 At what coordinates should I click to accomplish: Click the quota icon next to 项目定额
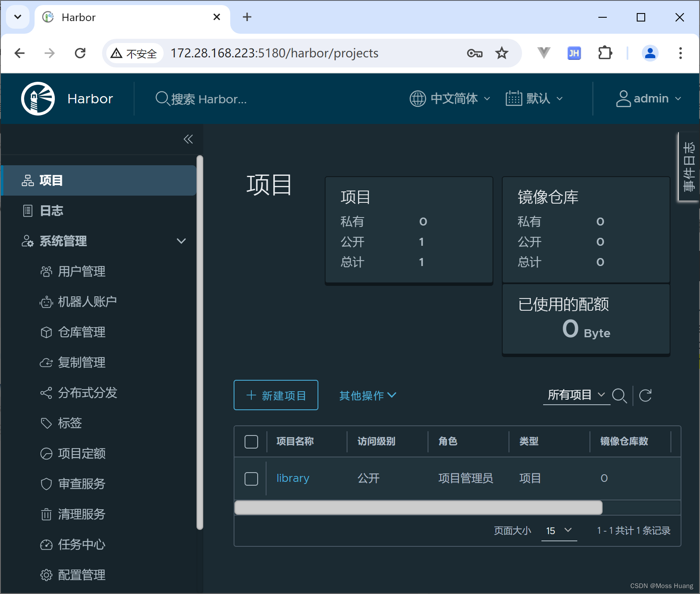[46, 454]
